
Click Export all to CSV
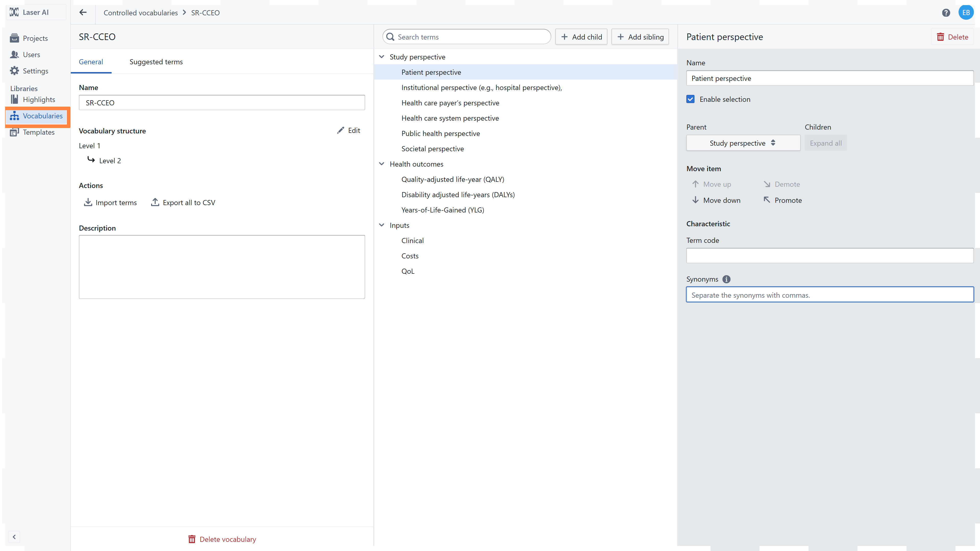(x=183, y=202)
